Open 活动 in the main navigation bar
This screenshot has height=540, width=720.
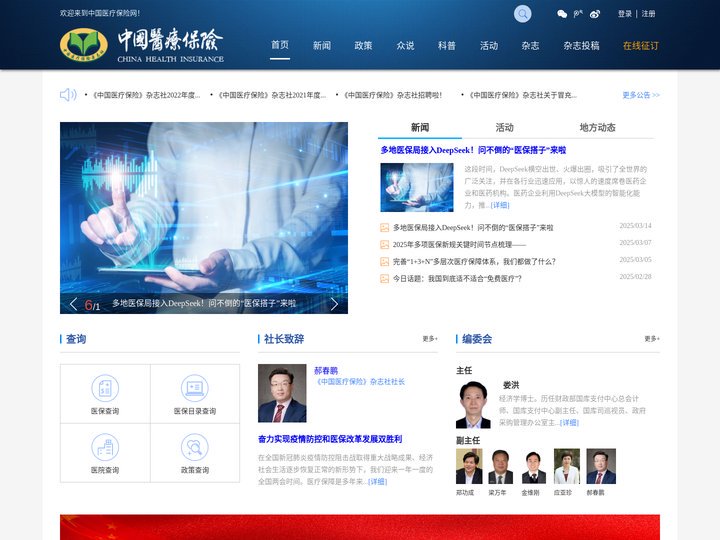click(489, 45)
